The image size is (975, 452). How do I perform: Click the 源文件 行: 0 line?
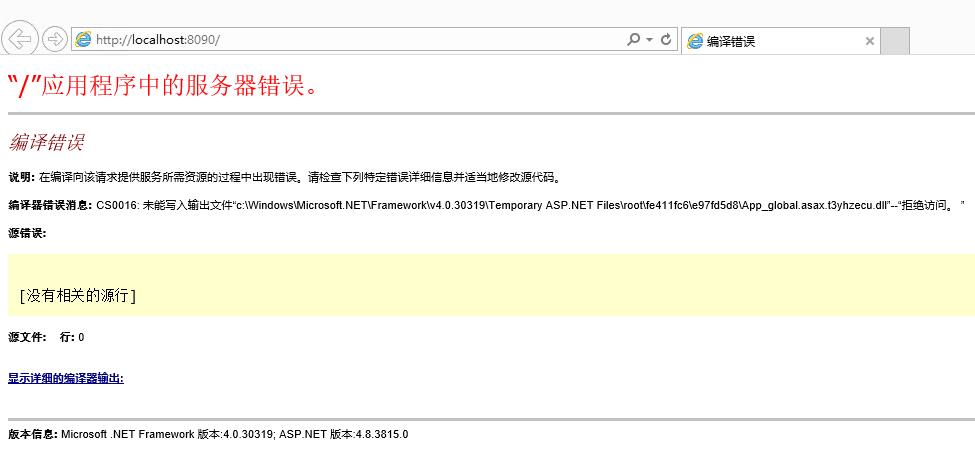pyautogui.click(x=46, y=337)
